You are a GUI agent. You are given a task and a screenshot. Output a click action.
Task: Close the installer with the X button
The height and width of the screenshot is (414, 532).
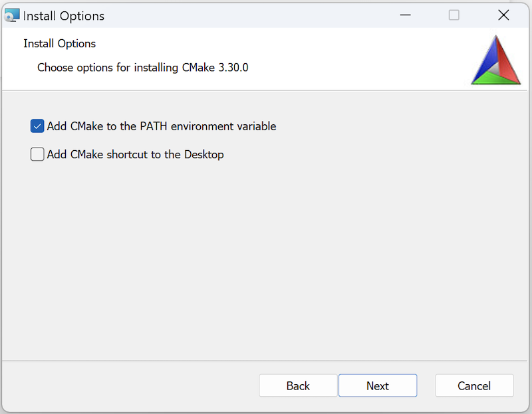(503, 15)
